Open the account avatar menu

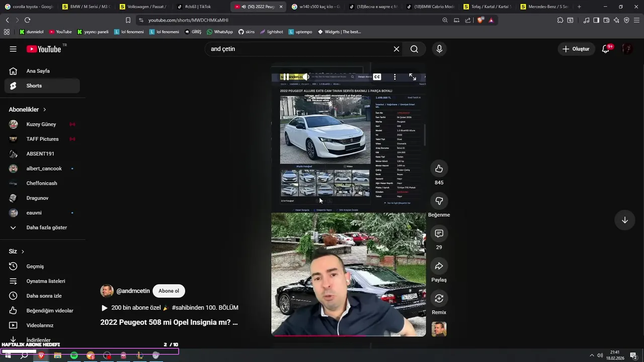[x=627, y=49]
